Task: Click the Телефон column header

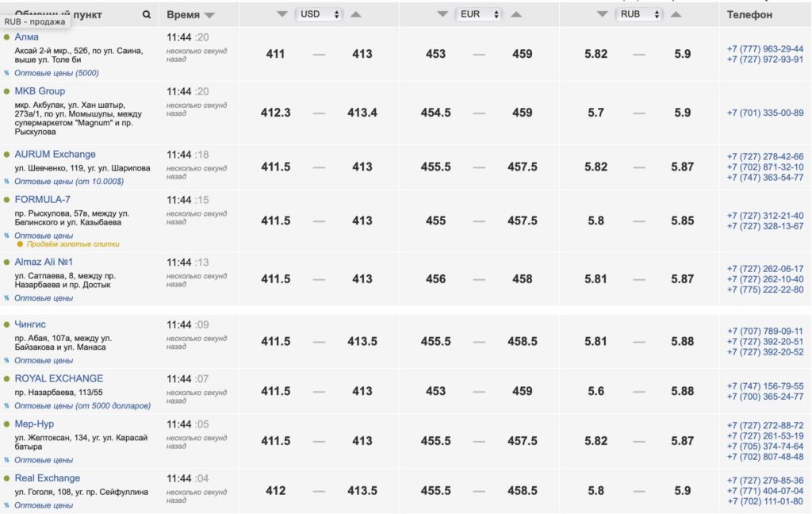Action: (749, 14)
